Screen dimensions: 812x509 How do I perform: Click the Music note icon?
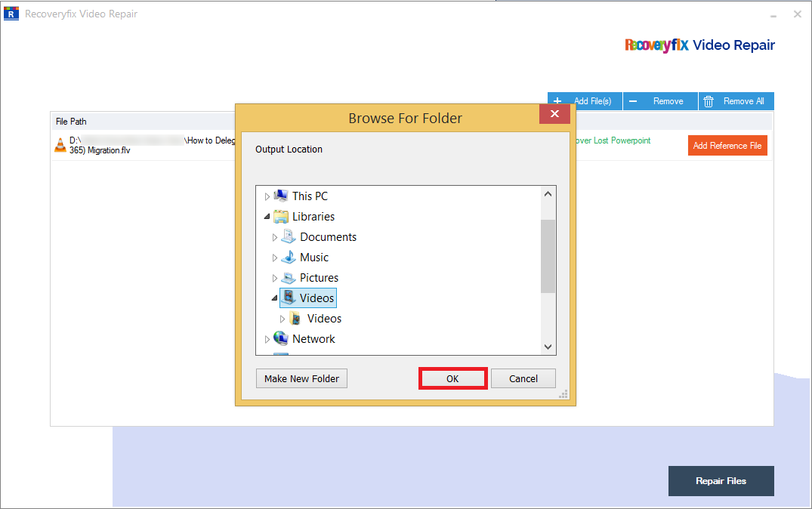point(289,257)
